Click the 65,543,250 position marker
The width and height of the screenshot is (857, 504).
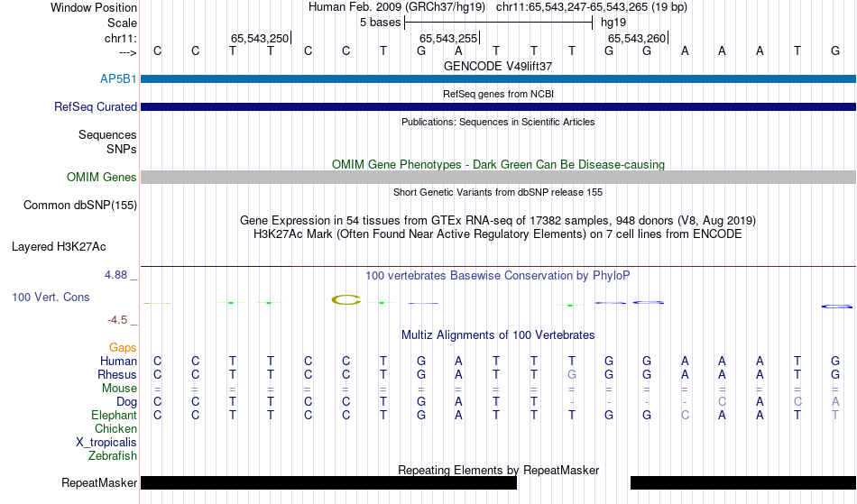pyautogui.click(x=261, y=38)
